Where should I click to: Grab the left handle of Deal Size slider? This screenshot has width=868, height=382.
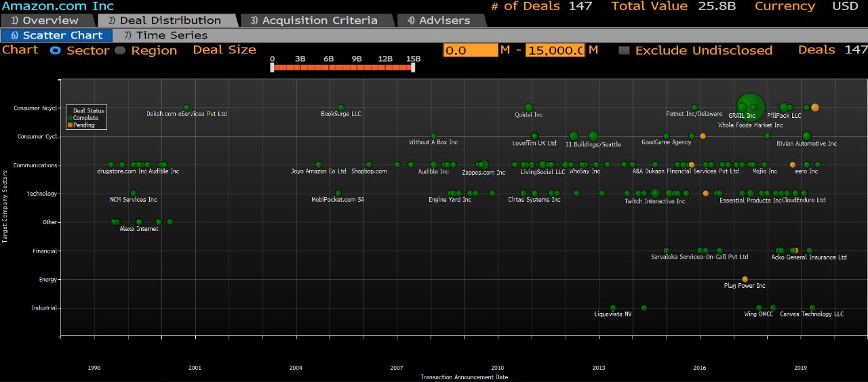(272, 67)
